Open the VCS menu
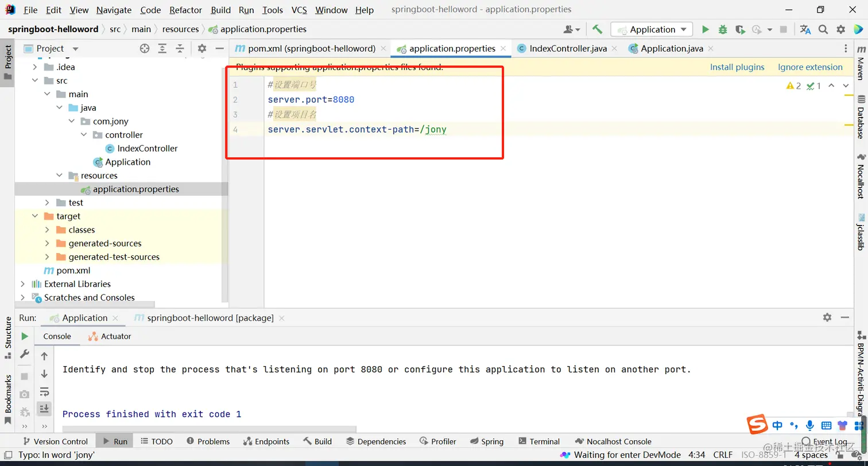Image resolution: width=868 pixels, height=466 pixels. [x=299, y=10]
